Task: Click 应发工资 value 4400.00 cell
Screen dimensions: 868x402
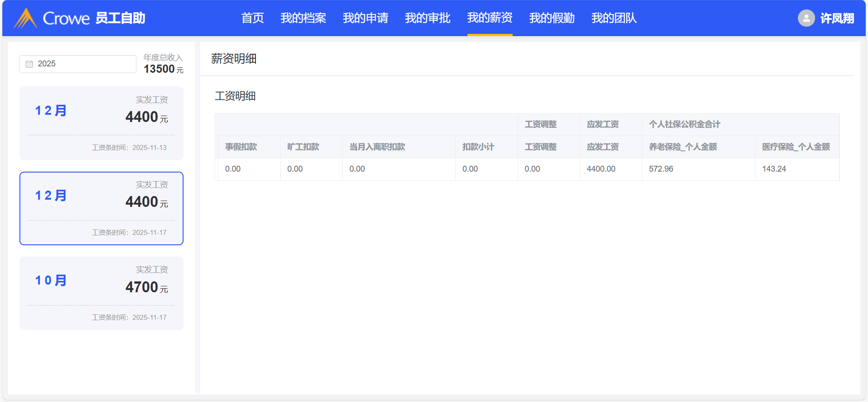Action: pos(601,169)
